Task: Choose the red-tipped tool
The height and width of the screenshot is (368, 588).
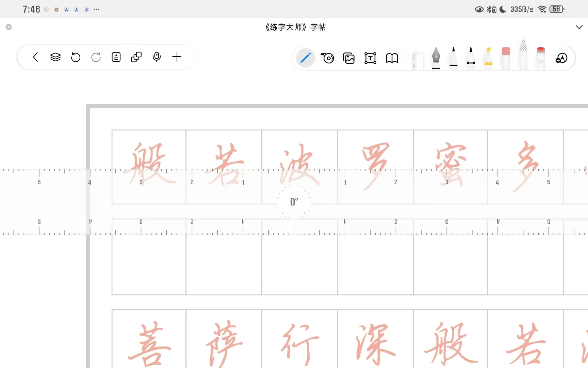Action: [541, 59]
